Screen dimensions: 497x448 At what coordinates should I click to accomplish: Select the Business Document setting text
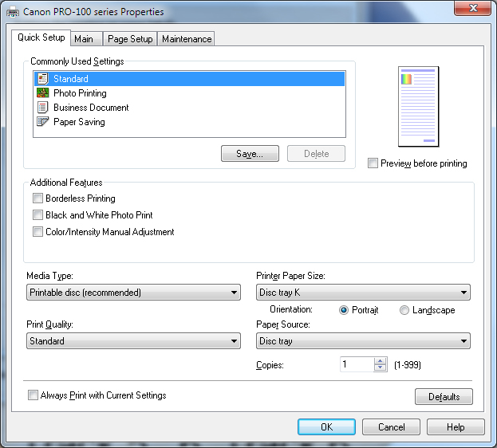(91, 108)
